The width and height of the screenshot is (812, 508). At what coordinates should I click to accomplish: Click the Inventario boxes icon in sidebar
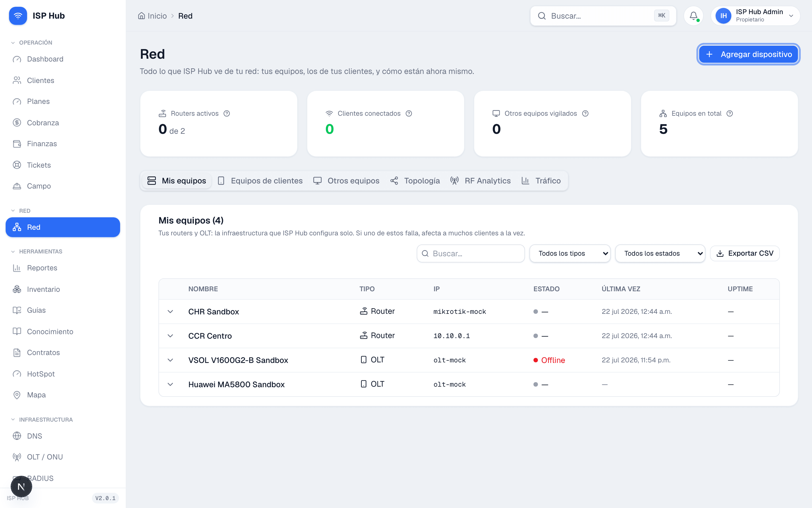click(17, 289)
